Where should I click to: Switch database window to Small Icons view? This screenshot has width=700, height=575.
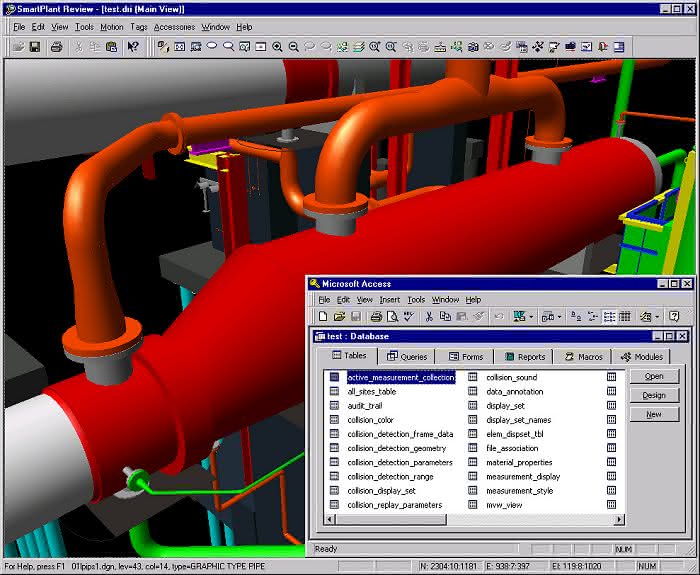592,317
